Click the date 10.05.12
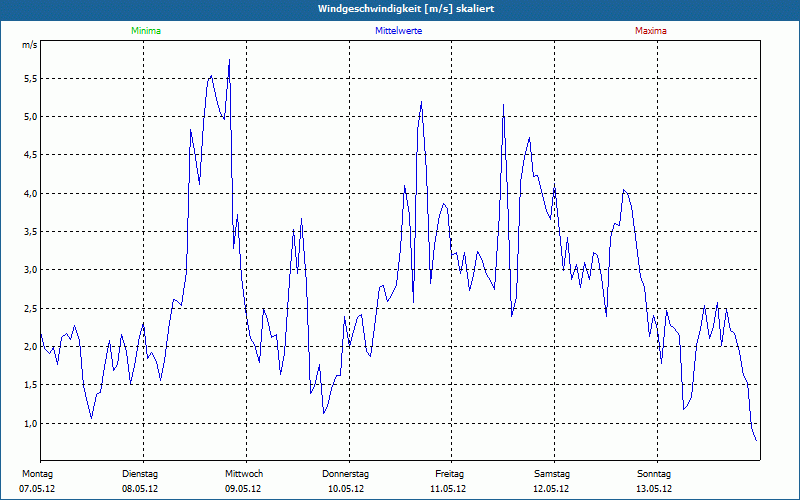This screenshot has width=800, height=500. click(x=345, y=489)
